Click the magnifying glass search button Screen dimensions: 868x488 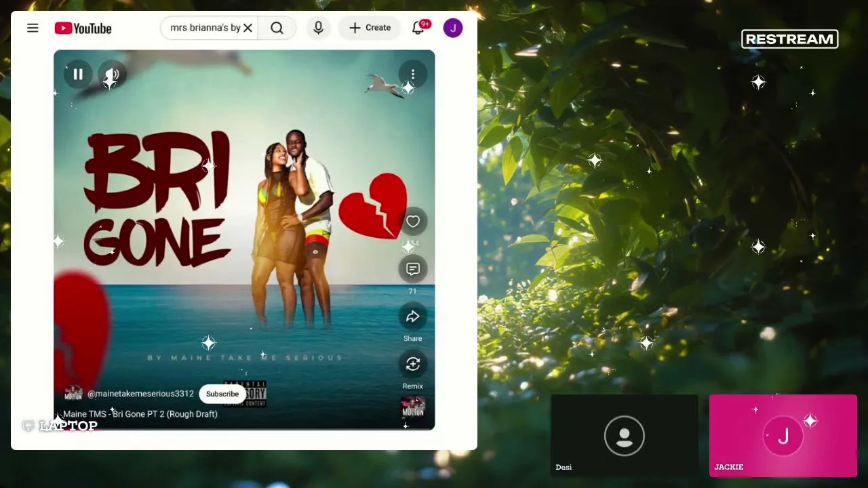pos(277,28)
